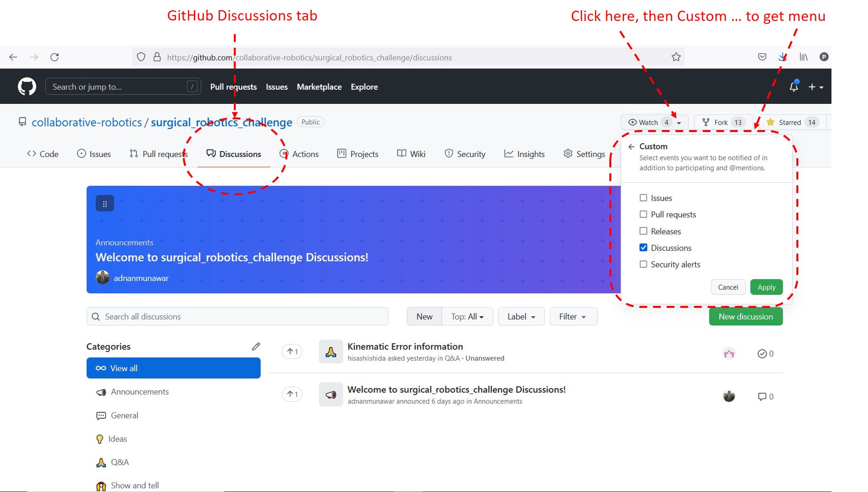Viewport: 868px width, 492px height.
Task: Click the Apply button
Action: tap(766, 287)
